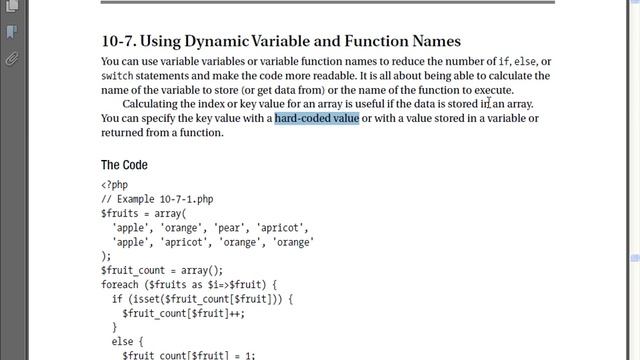The width and height of the screenshot is (640, 360).
Task: Open the page thumbnails panel icon
Action: 12,5
